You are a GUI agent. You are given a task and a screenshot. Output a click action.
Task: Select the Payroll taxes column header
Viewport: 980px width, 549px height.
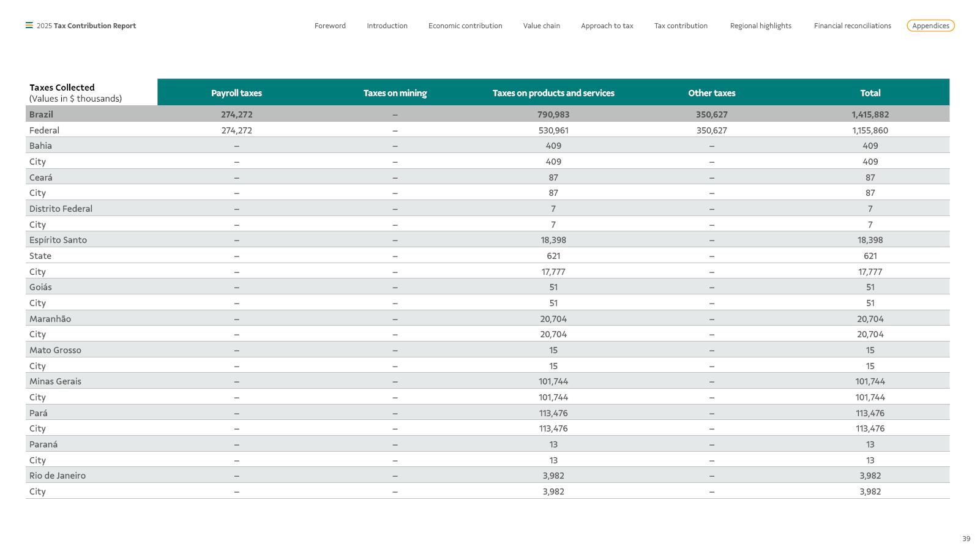pyautogui.click(x=236, y=93)
